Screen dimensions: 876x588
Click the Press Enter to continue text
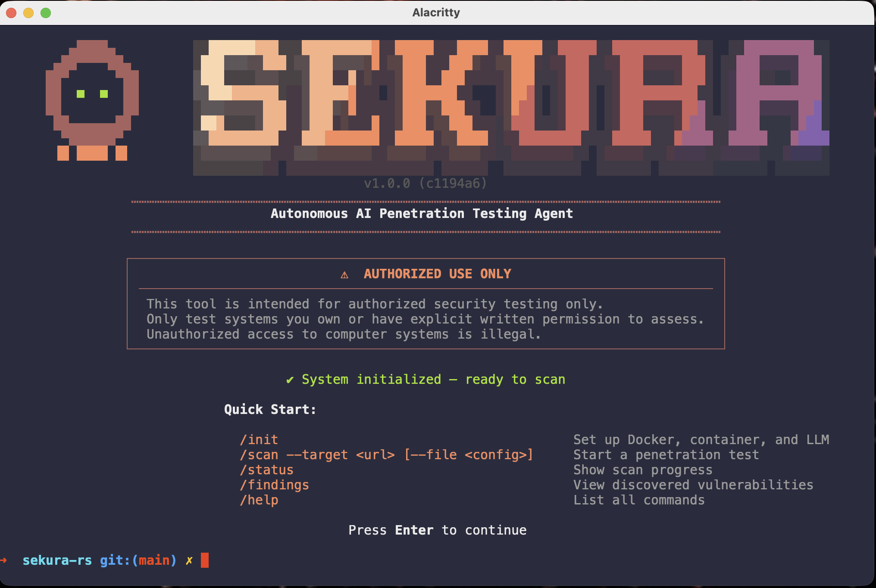point(437,530)
